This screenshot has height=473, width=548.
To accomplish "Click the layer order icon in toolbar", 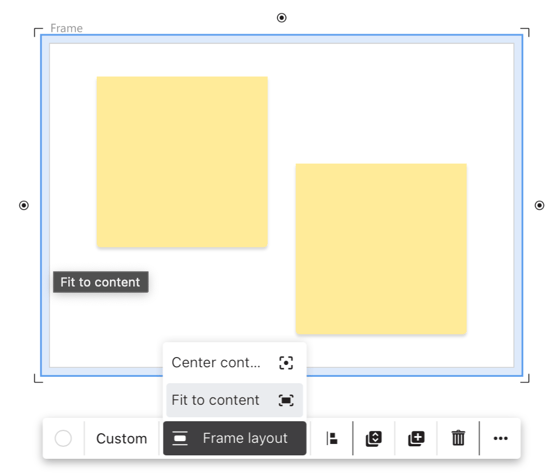I will (x=374, y=438).
